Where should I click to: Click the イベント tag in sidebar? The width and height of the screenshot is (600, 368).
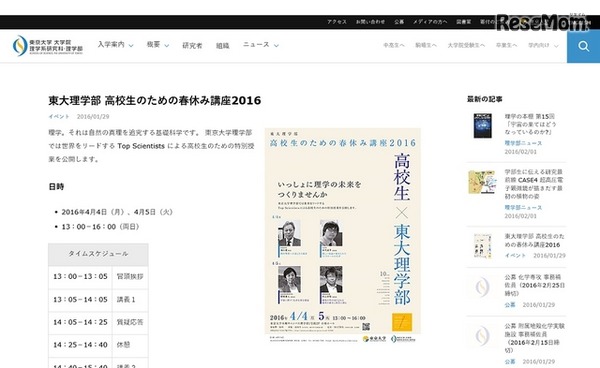[515, 256]
